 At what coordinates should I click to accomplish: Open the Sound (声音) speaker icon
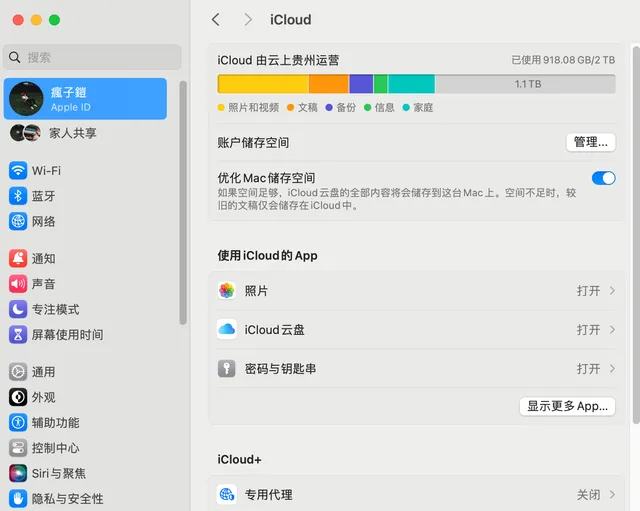pyautogui.click(x=18, y=284)
